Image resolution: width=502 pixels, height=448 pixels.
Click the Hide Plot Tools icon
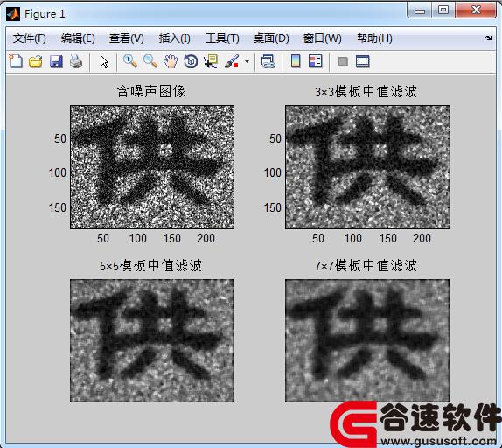(343, 61)
